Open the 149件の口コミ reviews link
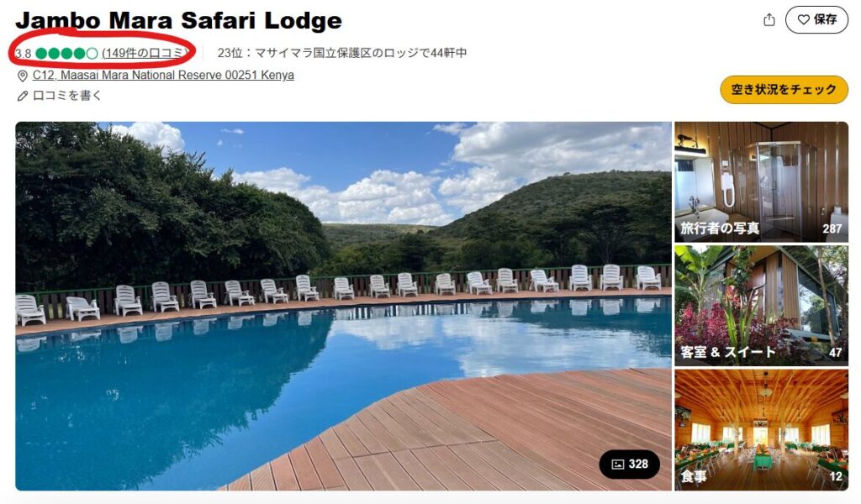This screenshot has height=504, width=861. (145, 53)
